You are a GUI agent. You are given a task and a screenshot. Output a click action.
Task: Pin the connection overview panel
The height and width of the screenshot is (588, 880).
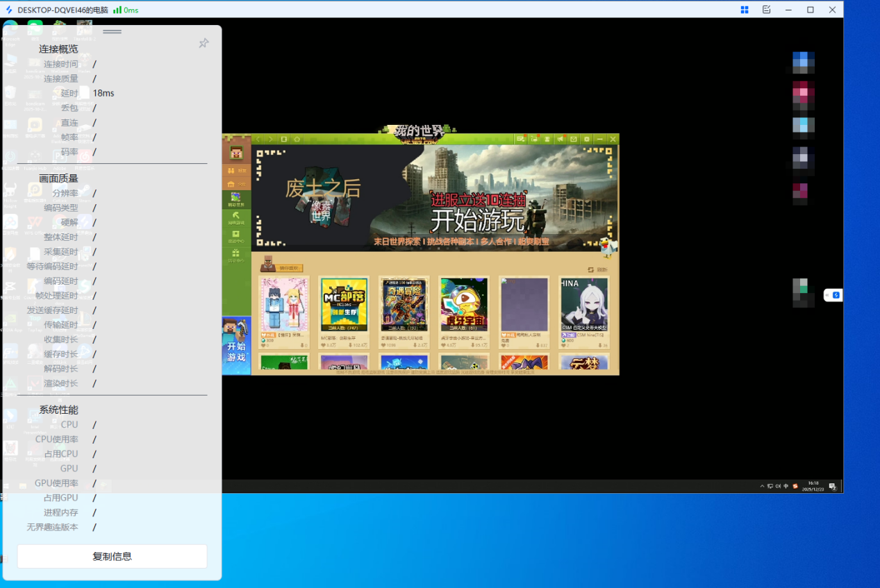point(204,44)
